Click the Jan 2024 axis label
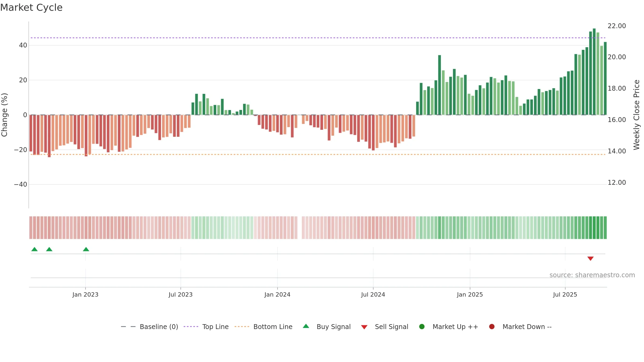 point(277,294)
